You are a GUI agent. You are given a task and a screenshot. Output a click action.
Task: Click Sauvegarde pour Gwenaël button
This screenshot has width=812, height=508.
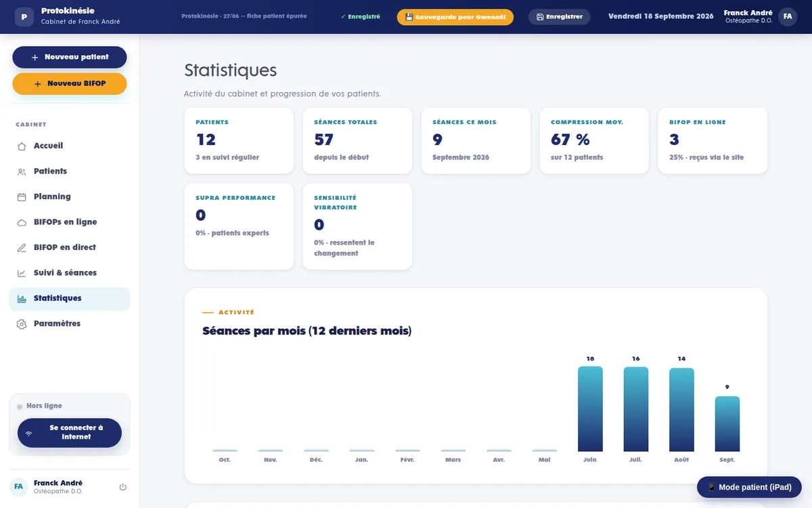tap(455, 17)
